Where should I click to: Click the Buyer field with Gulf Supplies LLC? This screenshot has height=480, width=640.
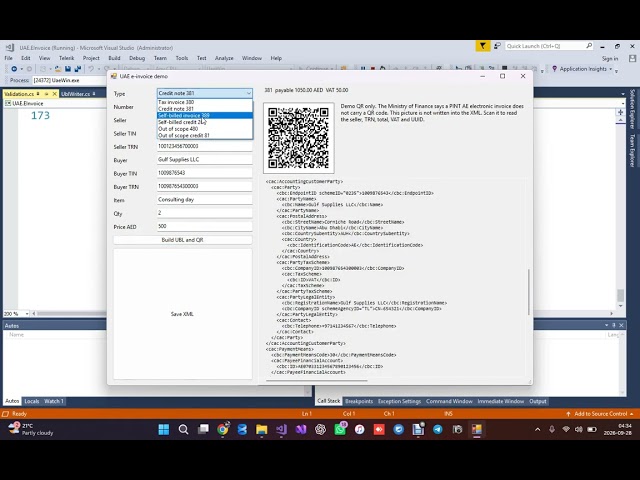pyautogui.click(x=204, y=160)
